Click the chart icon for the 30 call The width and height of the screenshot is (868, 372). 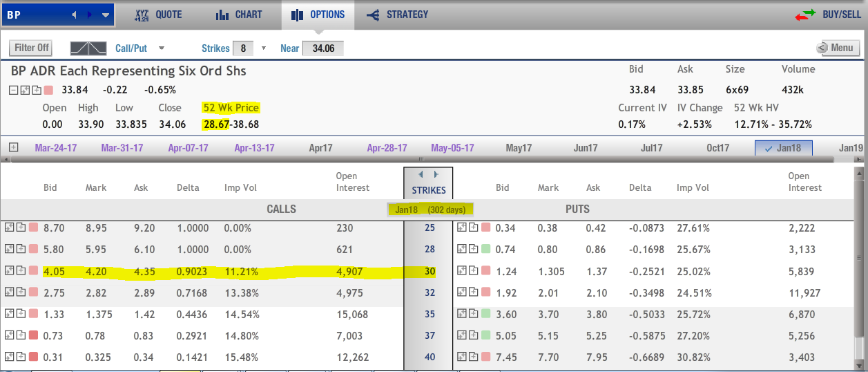(x=9, y=271)
